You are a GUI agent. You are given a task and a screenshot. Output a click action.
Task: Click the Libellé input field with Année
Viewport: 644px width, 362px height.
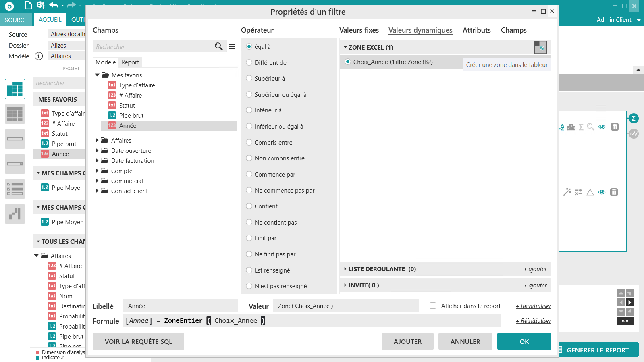coord(180,306)
